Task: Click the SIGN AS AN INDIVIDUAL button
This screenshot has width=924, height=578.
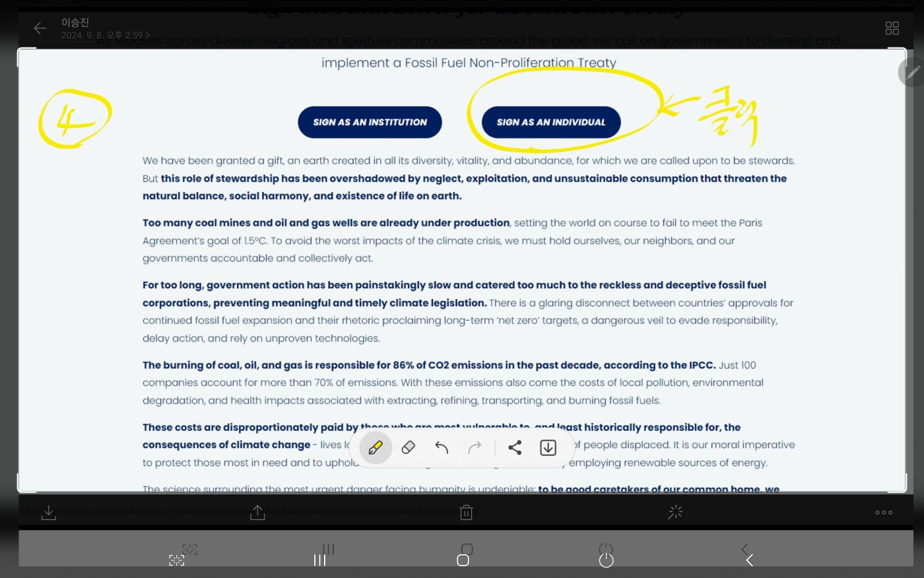Action: tap(551, 122)
